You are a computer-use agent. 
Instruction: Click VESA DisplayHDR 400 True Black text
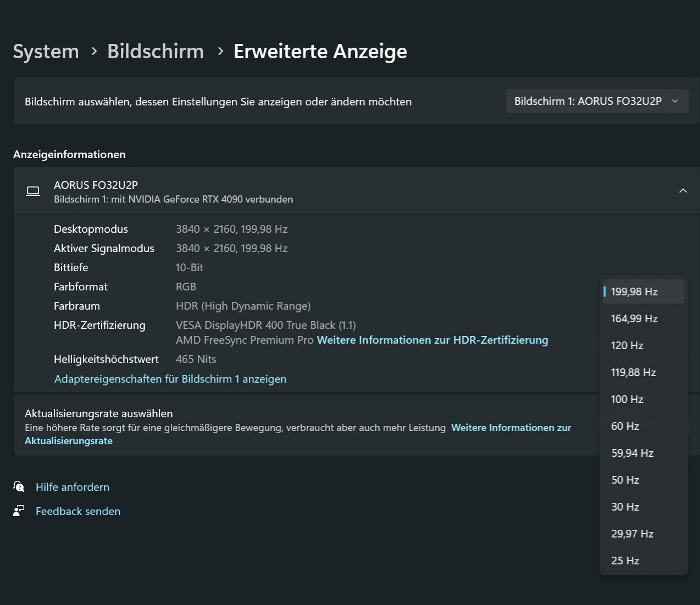point(266,325)
